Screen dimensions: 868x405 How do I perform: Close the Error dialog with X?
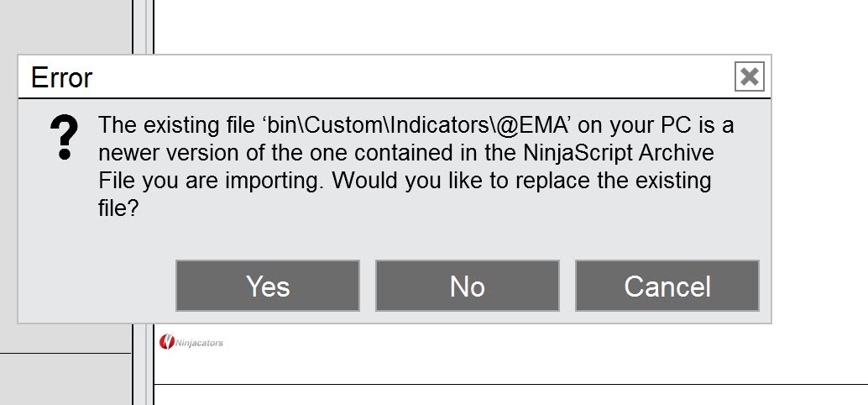point(749,77)
